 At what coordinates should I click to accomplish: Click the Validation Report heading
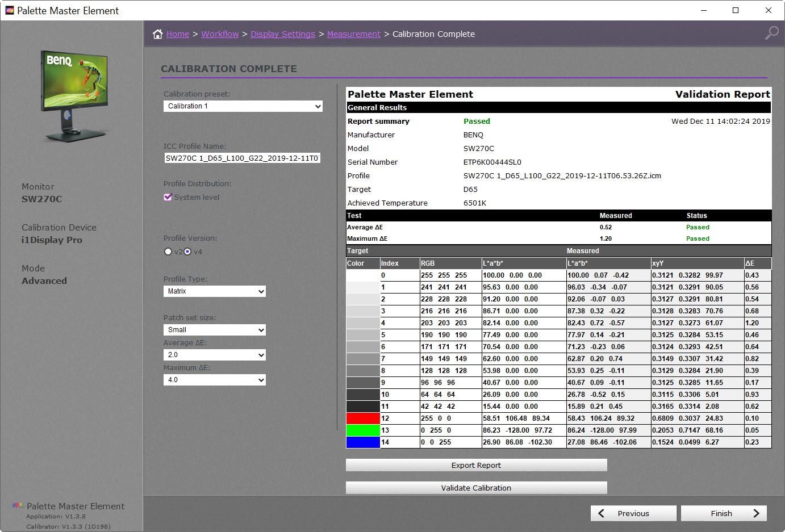coord(723,94)
